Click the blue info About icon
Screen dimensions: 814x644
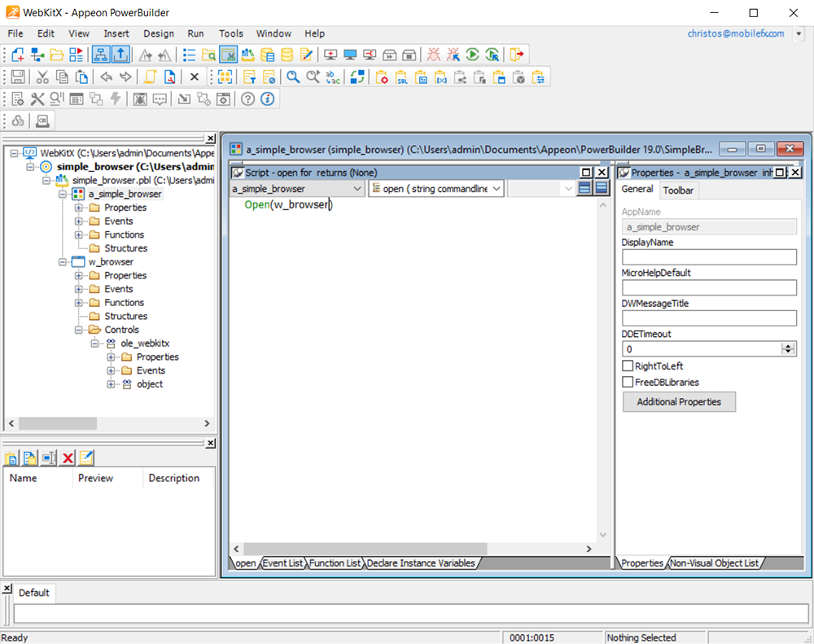[268, 99]
